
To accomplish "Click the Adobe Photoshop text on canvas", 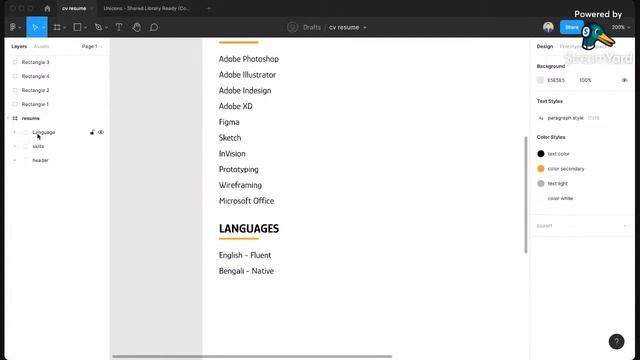I will 249,59.
